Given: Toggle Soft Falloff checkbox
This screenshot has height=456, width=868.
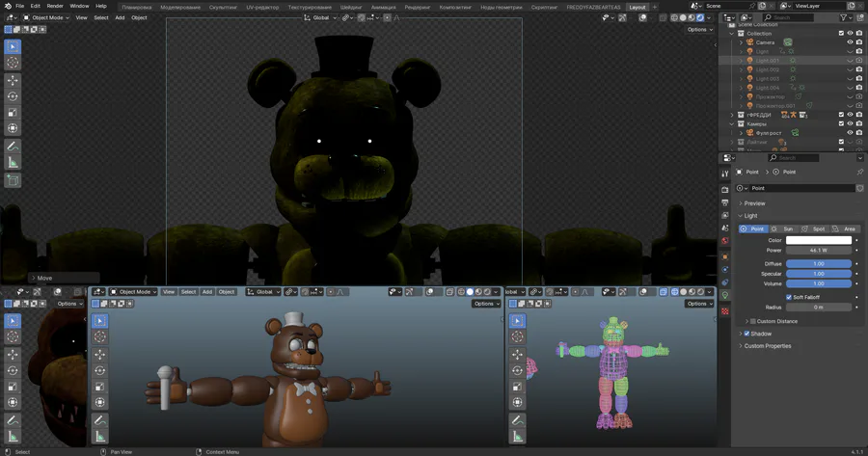Looking at the screenshot, I should (x=789, y=297).
